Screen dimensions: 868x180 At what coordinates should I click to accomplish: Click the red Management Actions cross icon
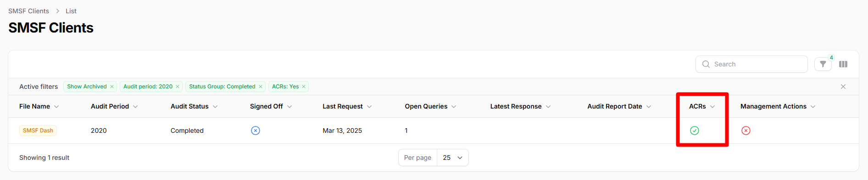746,131
